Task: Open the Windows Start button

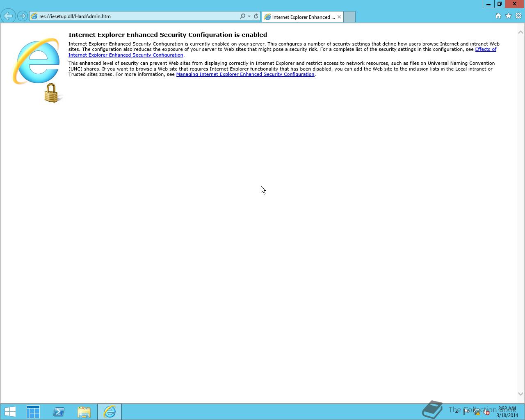Action: (10, 411)
